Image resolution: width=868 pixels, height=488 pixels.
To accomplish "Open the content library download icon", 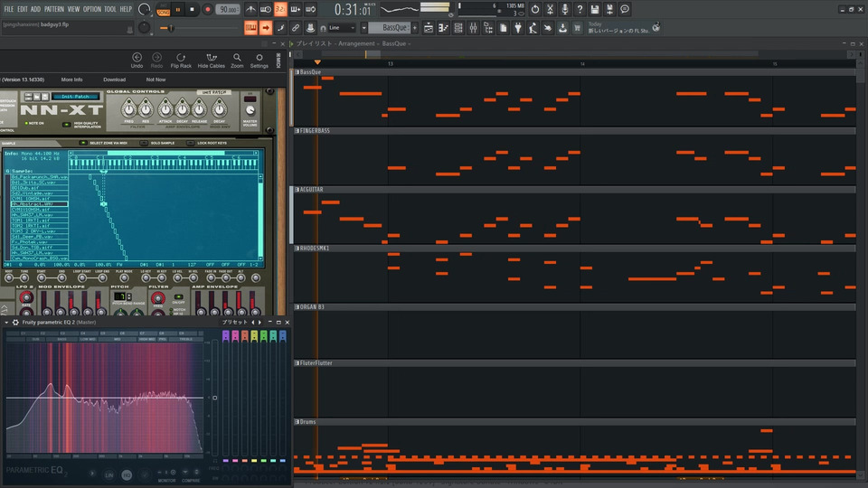I will click(x=563, y=28).
